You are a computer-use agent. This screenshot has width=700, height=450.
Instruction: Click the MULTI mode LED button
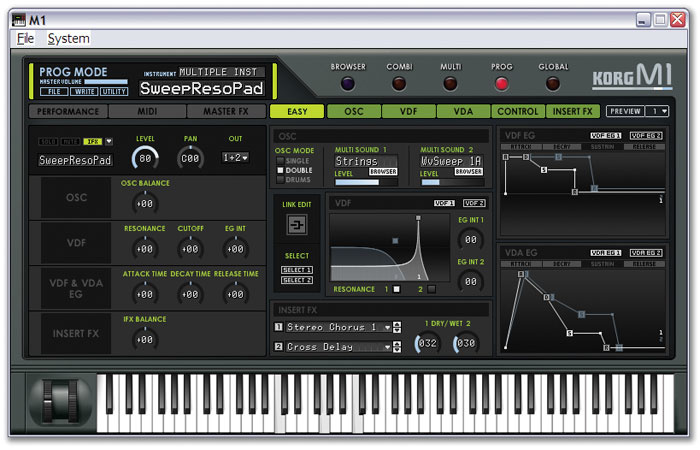coord(450,83)
